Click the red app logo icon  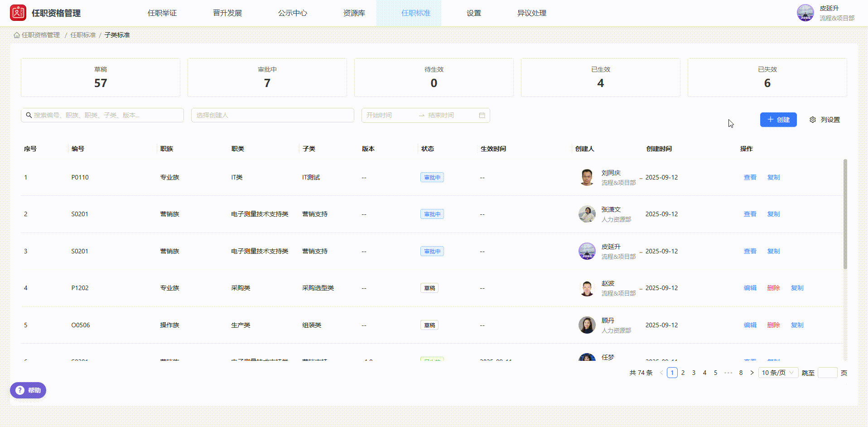pyautogui.click(x=18, y=13)
